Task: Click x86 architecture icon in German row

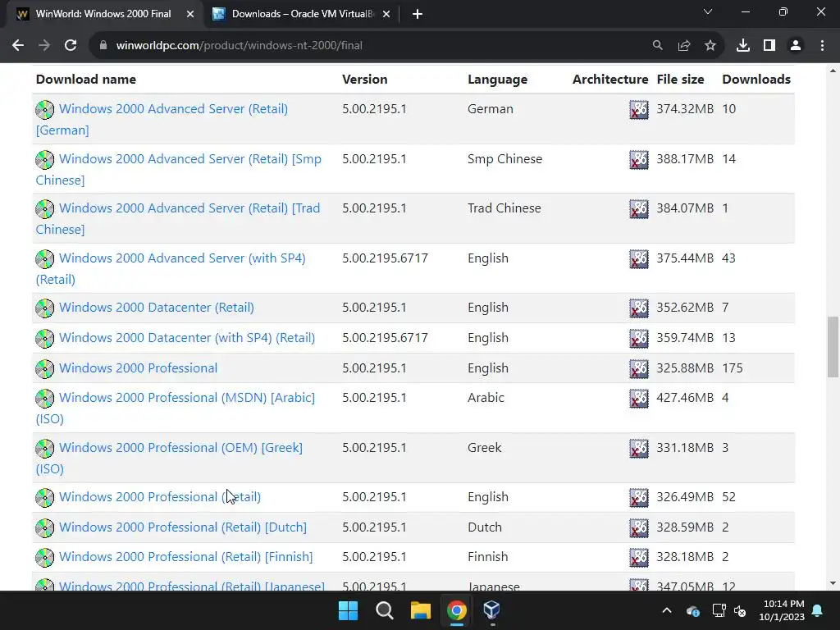Action: point(638,110)
